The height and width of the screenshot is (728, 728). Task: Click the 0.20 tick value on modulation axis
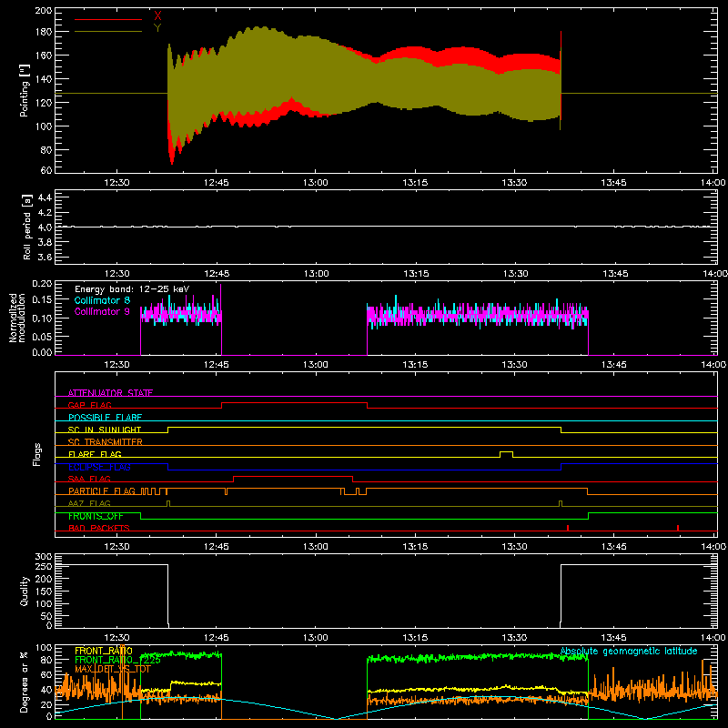tap(42, 283)
